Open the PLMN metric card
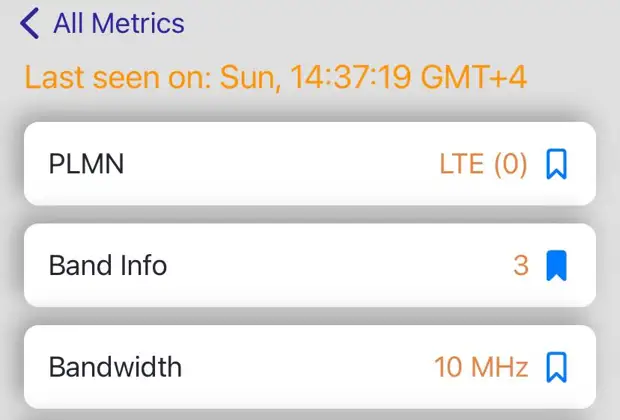The image size is (620, 420). 310,164
